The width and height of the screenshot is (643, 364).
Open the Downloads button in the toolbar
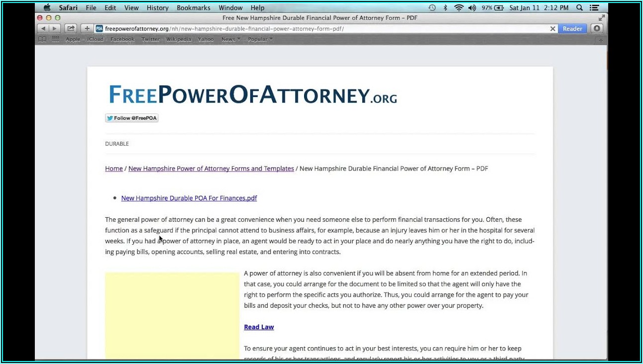pyautogui.click(x=597, y=29)
